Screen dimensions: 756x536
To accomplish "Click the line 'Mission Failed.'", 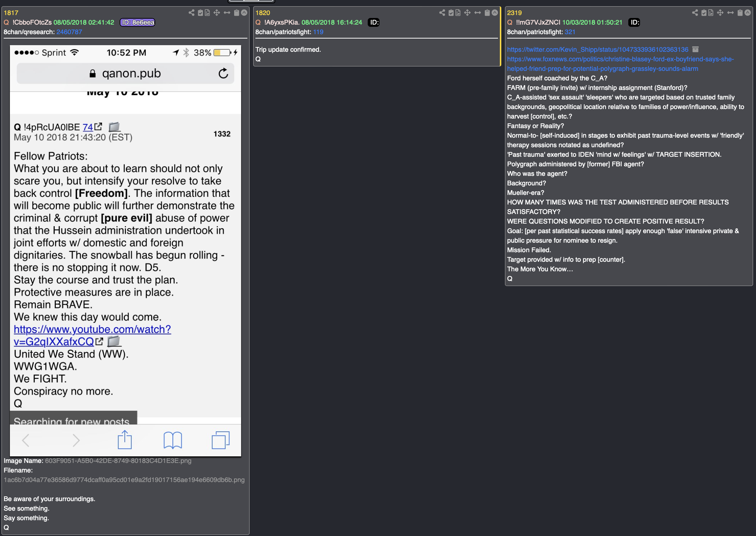I will coord(529,250).
